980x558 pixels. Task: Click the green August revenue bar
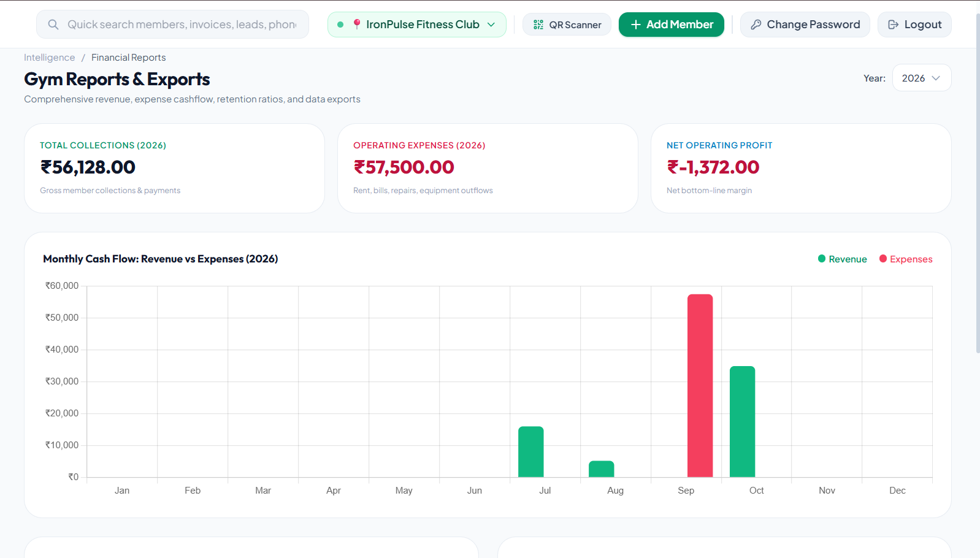pyautogui.click(x=602, y=469)
